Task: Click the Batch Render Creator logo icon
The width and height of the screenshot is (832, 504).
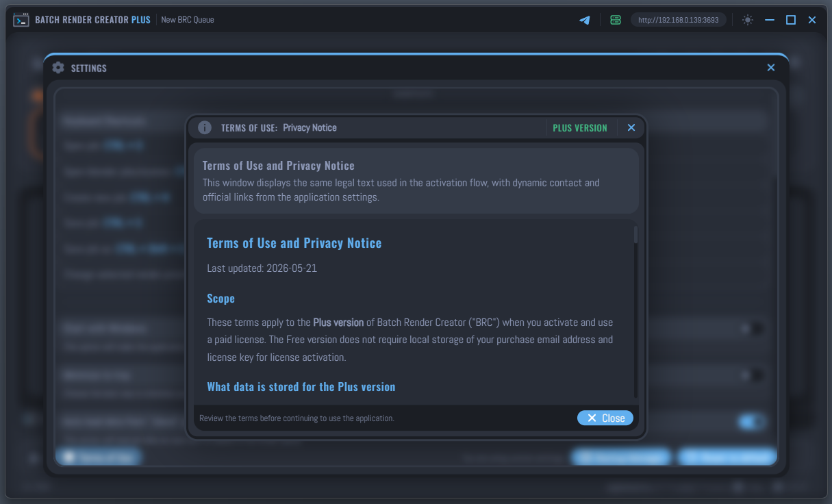Action: click(x=21, y=20)
